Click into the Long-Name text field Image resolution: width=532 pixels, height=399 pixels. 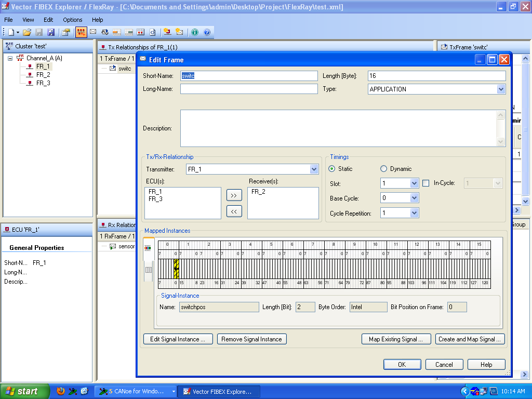pyautogui.click(x=248, y=89)
